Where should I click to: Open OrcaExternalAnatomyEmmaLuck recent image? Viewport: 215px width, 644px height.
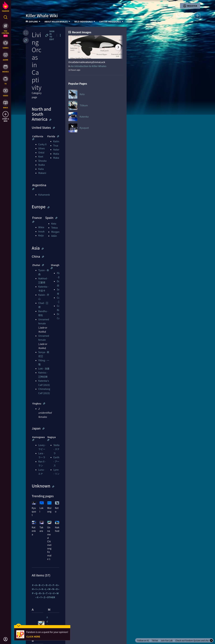[95, 47]
